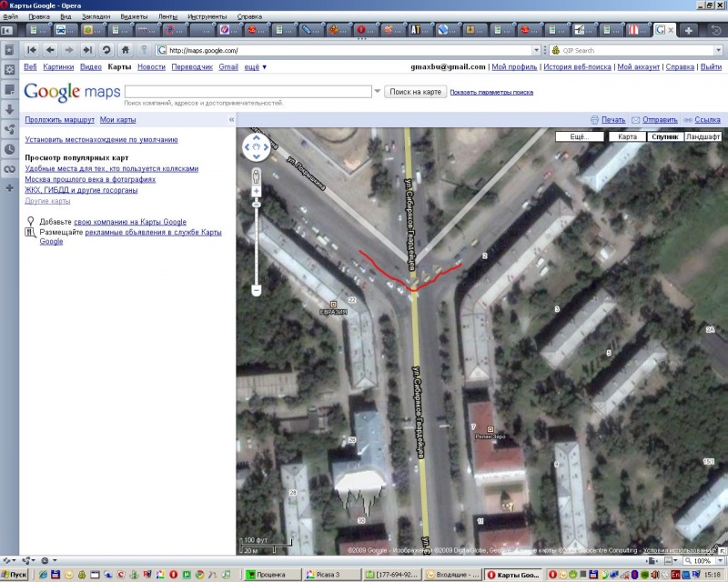Click the map pan navigation control
Screen dimensions: 728x582
click(257, 147)
